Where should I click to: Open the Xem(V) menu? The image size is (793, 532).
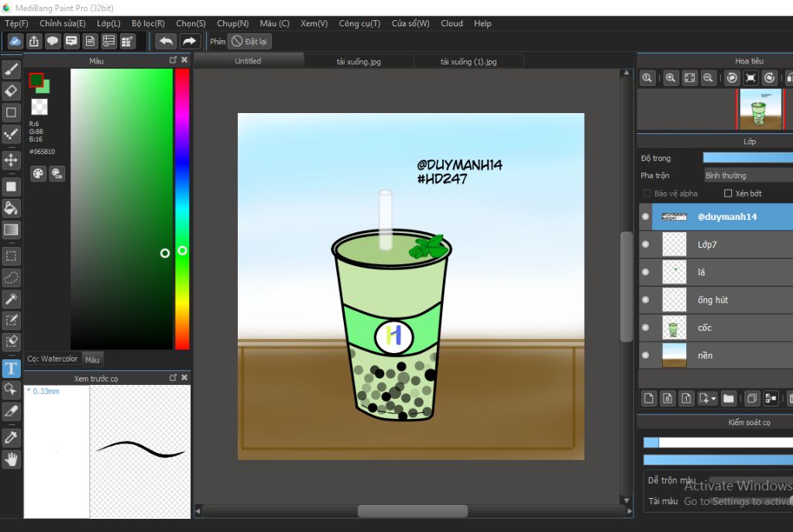pos(314,23)
